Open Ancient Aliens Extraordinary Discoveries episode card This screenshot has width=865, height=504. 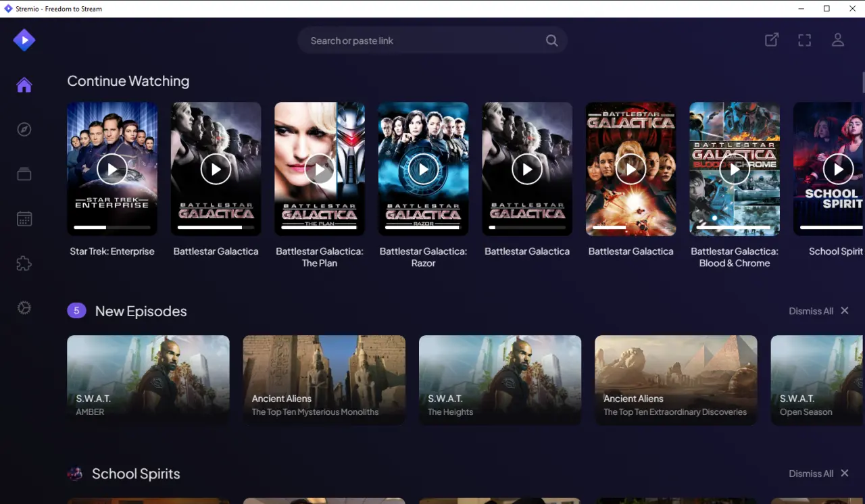click(676, 380)
